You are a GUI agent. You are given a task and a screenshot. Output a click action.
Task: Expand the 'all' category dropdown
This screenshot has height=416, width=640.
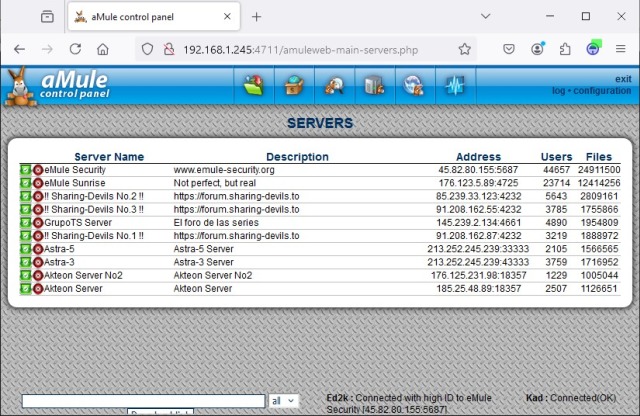[283, 400]
